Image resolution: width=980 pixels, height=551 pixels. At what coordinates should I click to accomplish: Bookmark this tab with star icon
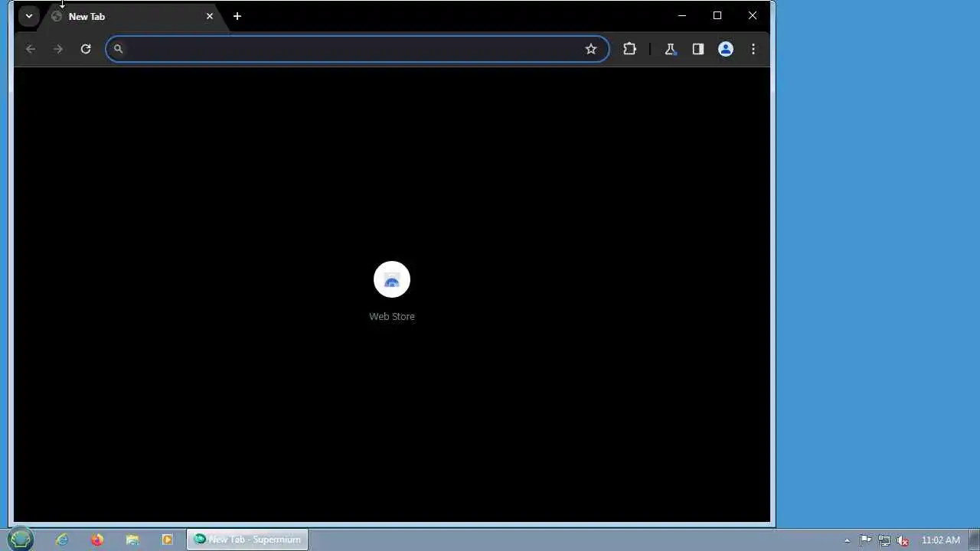pyautogui.click(x=591, y=49)
